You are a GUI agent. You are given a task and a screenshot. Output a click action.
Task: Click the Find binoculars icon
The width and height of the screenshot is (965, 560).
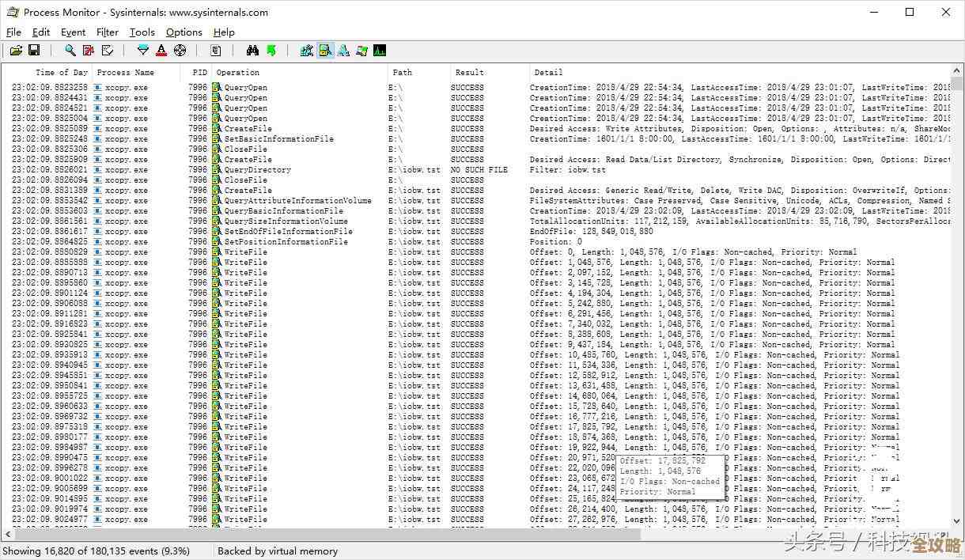252,51
